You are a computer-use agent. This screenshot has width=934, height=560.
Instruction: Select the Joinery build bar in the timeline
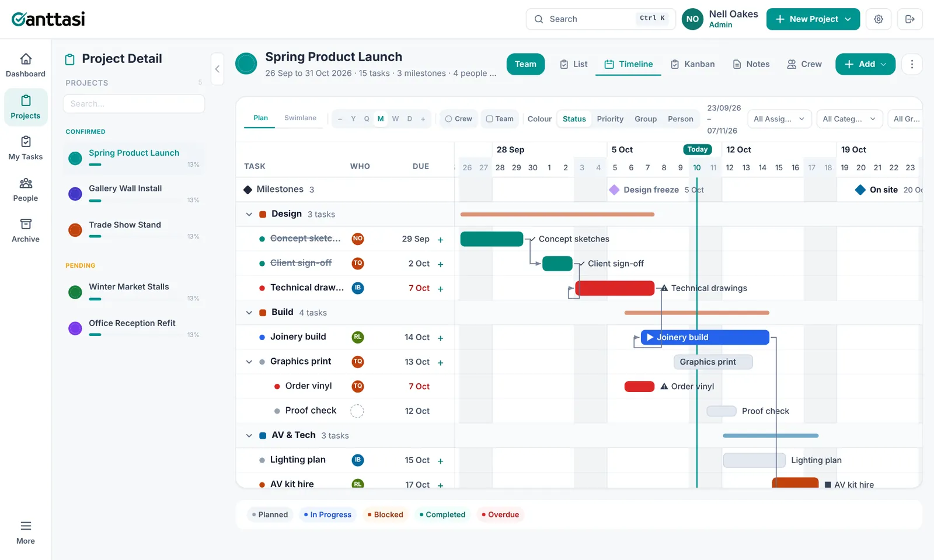705,338
